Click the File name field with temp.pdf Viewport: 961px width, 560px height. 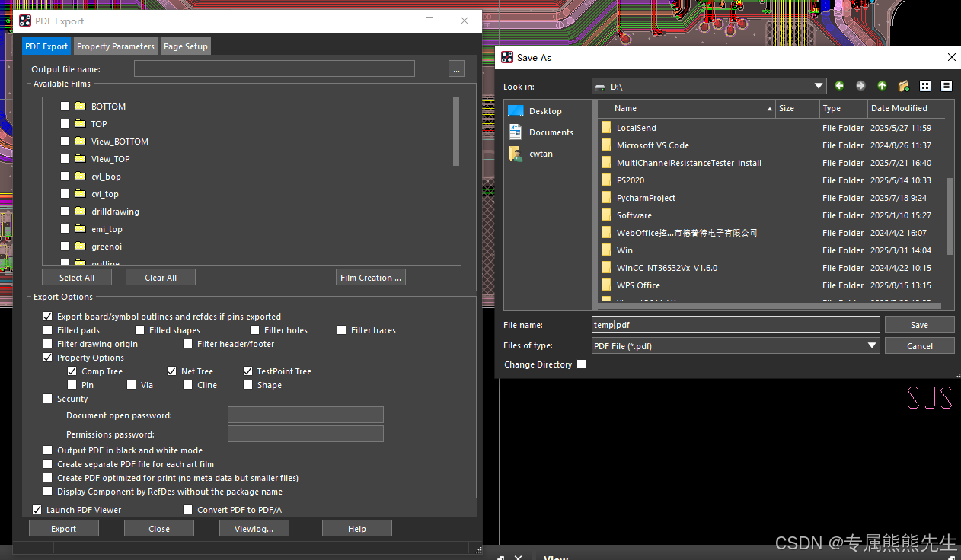point(736,325)
